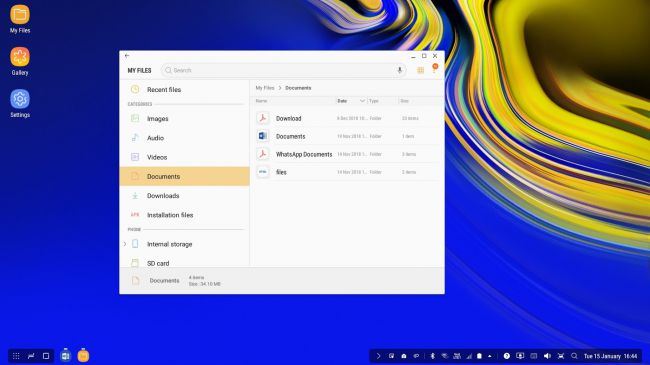Screen dimensions: 650x365
Task: Click the HTML icon beside files
Action: coord(262,172)
